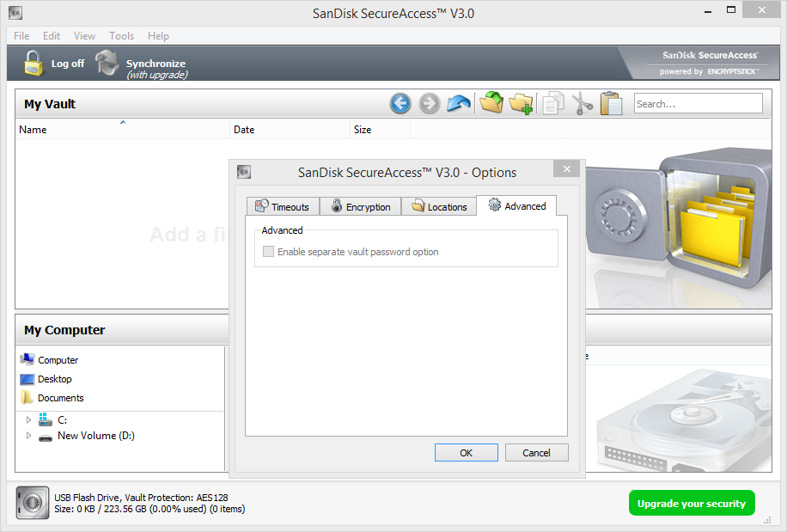Open the Timeouts tab
Image resolution: width=787 pixels, height=532 pixels.
coord(283,206)
